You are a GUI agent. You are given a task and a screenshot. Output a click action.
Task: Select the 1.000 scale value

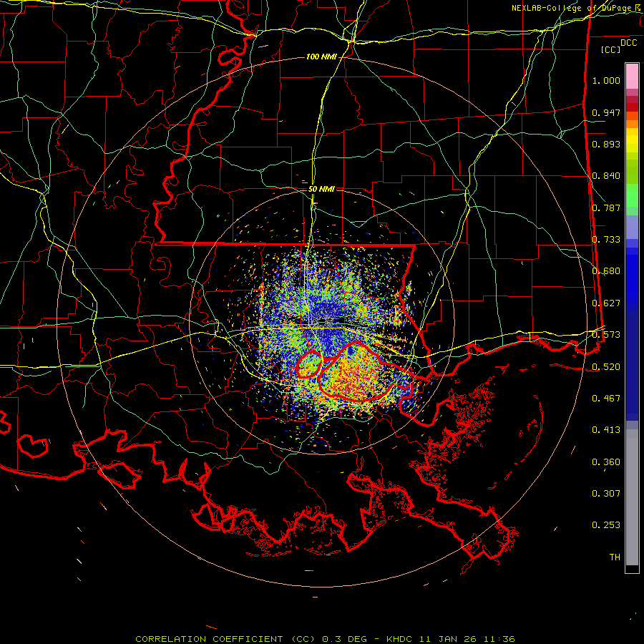click(x=606, y=80)
